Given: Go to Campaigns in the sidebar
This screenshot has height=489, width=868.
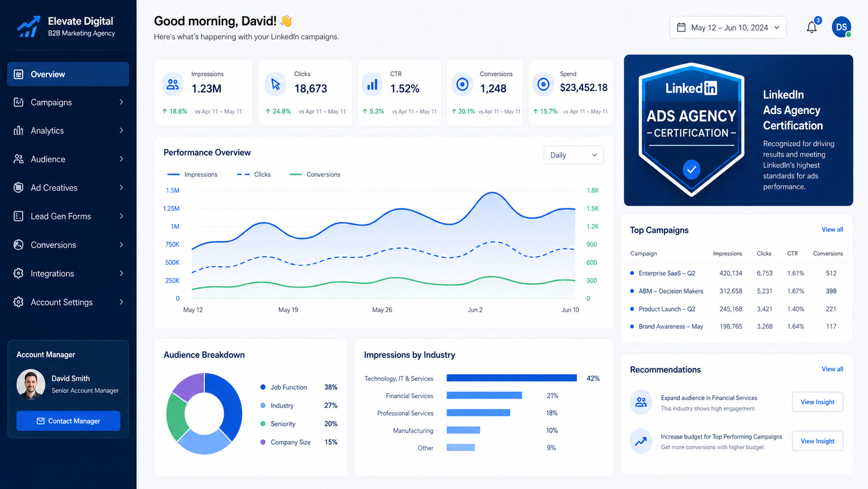Looking at the screenshot, I should click(68, 102).
